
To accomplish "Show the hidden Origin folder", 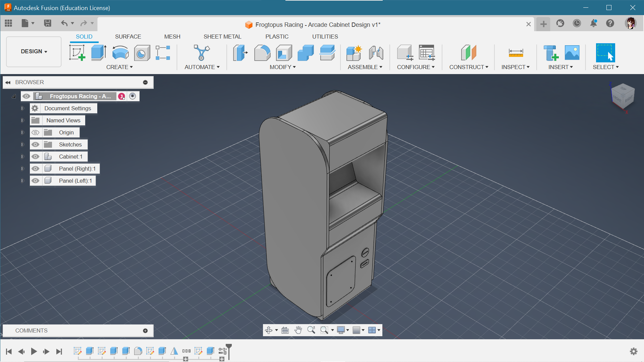I will click(x=35, y=132).
